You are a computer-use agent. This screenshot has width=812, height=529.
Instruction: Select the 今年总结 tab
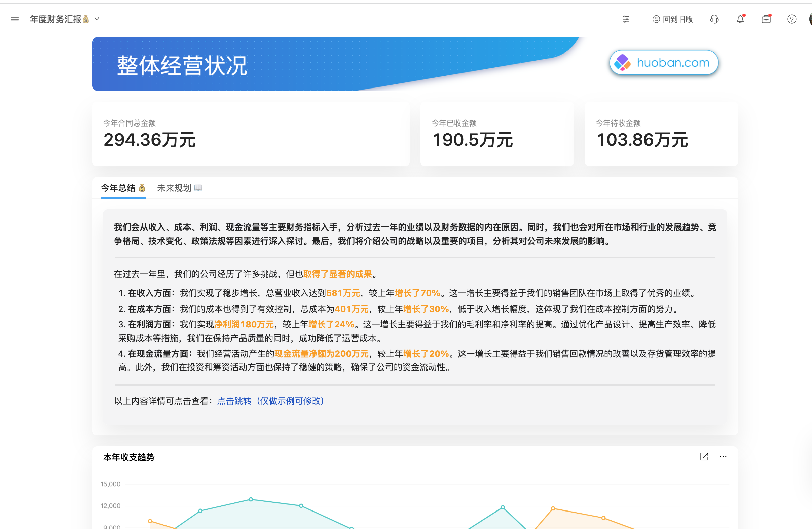pyautogui.click(x=123, y=188)
